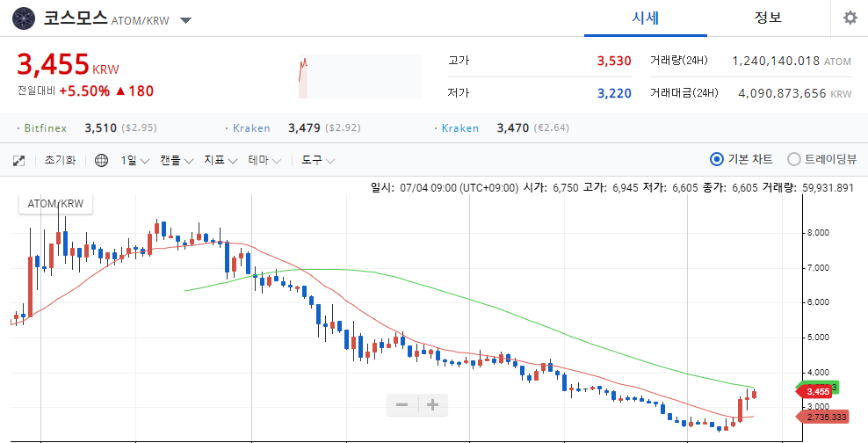Click the 2,735.333 moving average price tag

(822, 417)
